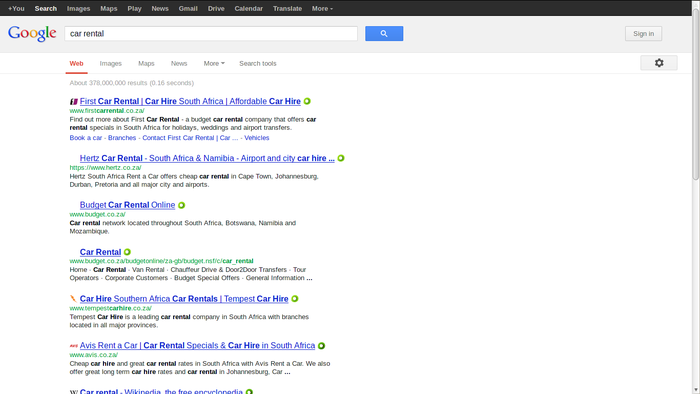700x394 pixels.
Task: Click green circle beside Wikipedia car rental result
Action: [x=249, y=392]
